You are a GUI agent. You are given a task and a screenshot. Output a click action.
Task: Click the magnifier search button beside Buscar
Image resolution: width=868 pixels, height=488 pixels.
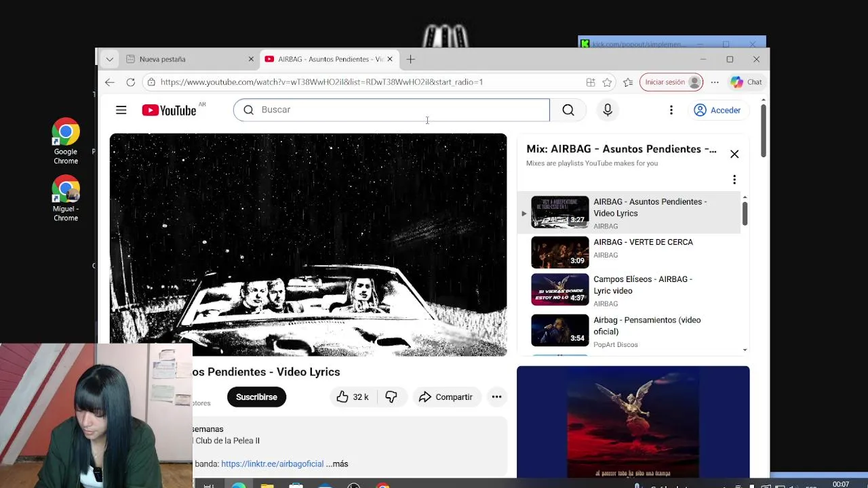pyautogui.click(x=568, y=110)
